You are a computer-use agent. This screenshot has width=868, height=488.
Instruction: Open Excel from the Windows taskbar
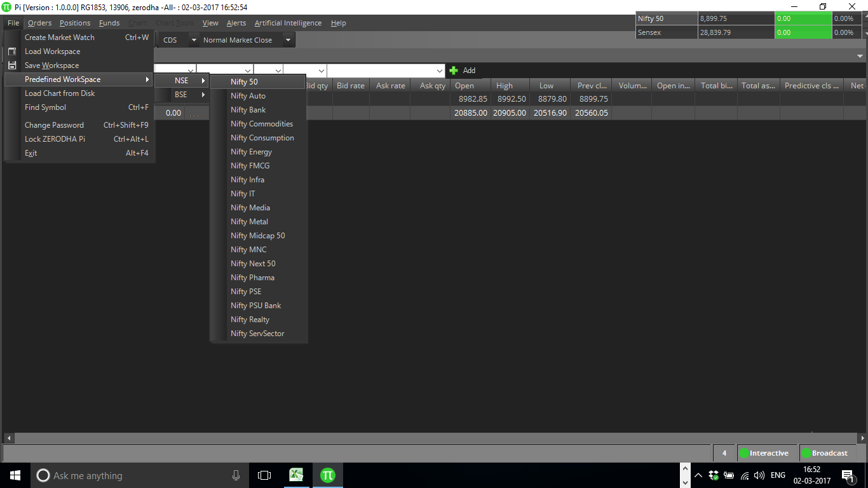click(x=296, y=475)
